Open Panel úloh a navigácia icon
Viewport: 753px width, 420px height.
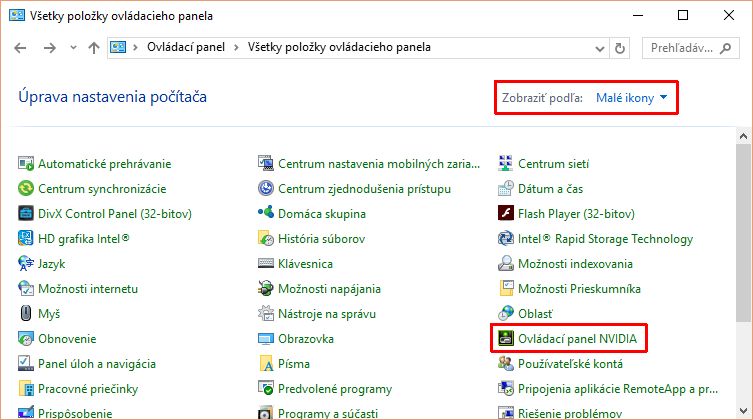[26, 363]
